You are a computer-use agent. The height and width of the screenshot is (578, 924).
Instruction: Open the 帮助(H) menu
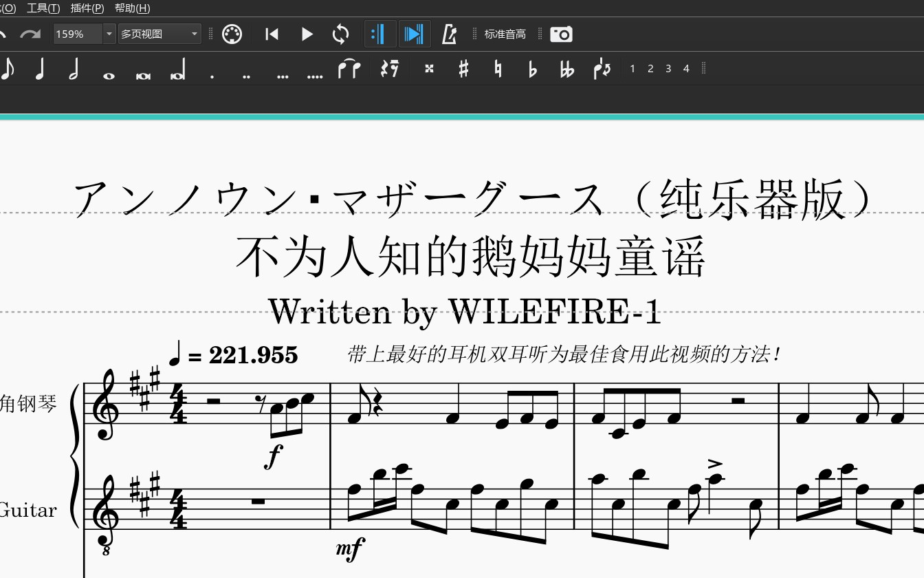click(x=132, y=8)
